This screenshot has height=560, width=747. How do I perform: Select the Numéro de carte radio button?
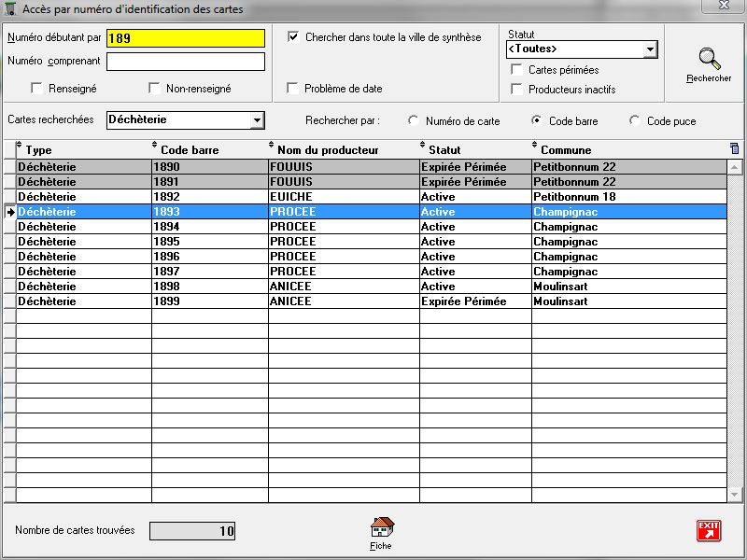point(414,121)
